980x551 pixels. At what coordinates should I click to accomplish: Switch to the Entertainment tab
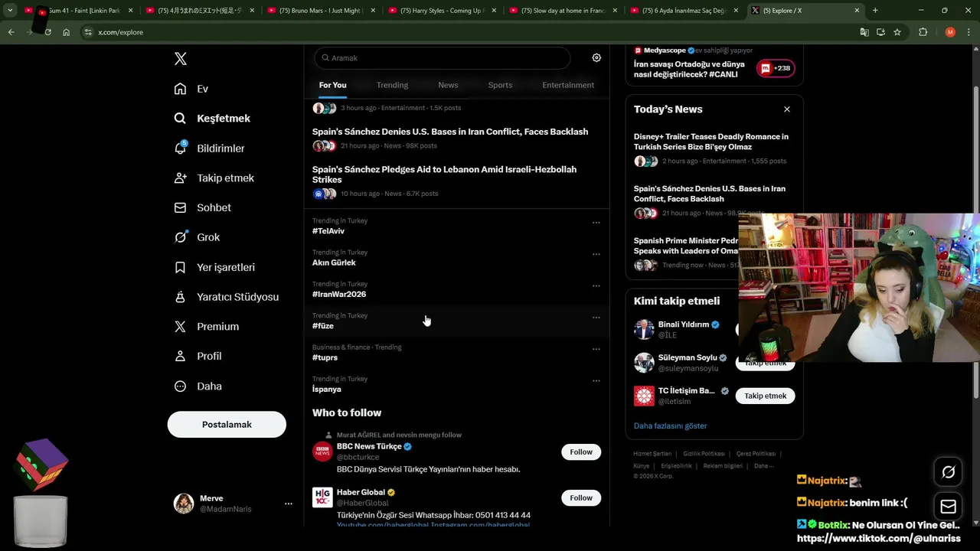tap(568, 85)
